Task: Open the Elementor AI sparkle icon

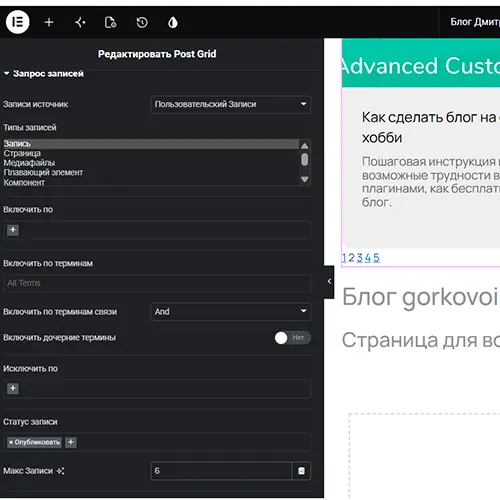Action: point(80,22)
